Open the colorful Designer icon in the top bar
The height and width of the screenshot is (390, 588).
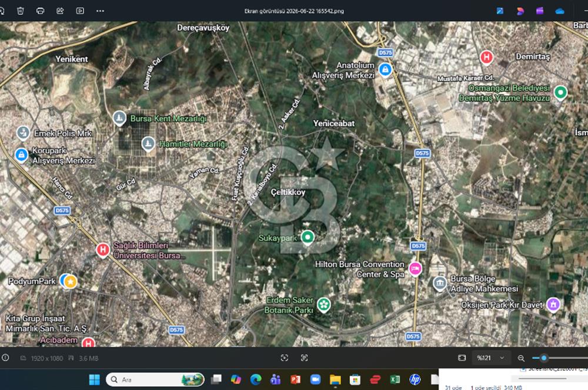520,11
